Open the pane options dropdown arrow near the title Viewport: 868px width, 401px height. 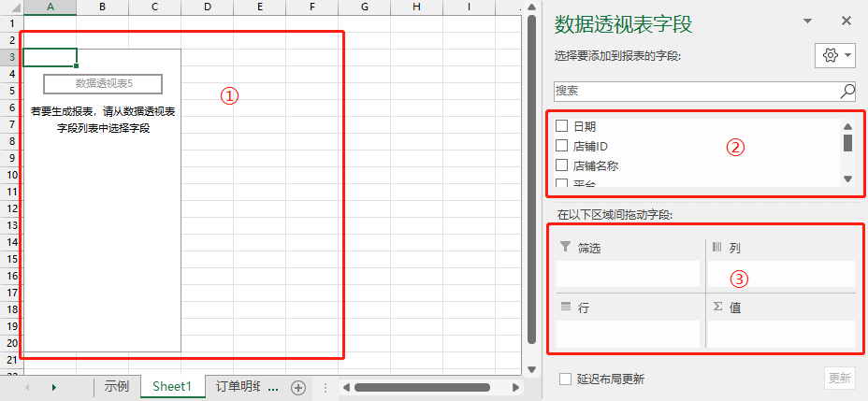pos(807,21)
